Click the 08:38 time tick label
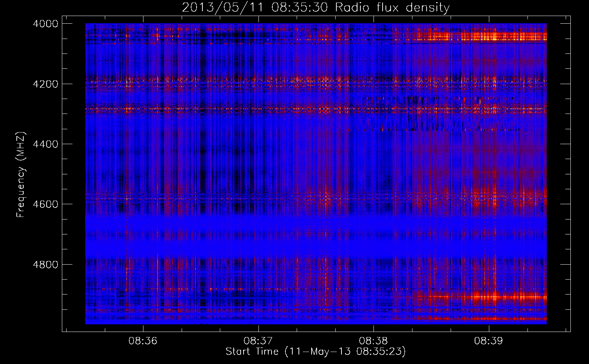The width and height of the screenshot is (589, 364). (373, 341)
